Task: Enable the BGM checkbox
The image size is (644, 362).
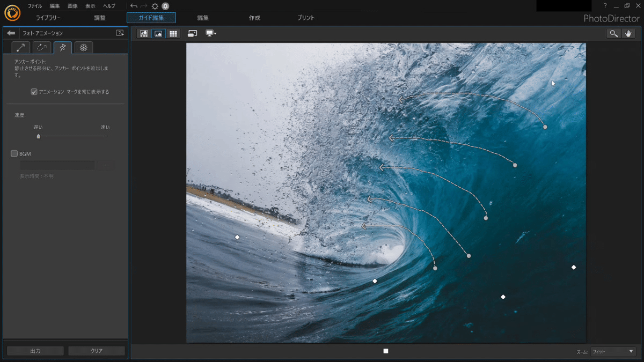Action: pyautogui.click(x=13, y=153)
